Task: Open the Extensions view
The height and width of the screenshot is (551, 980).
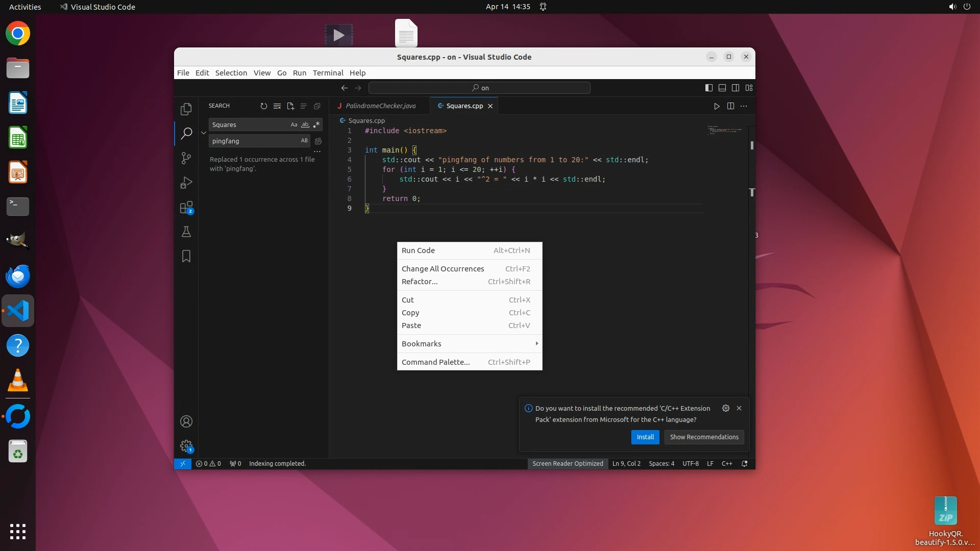Action: (186, 207)
